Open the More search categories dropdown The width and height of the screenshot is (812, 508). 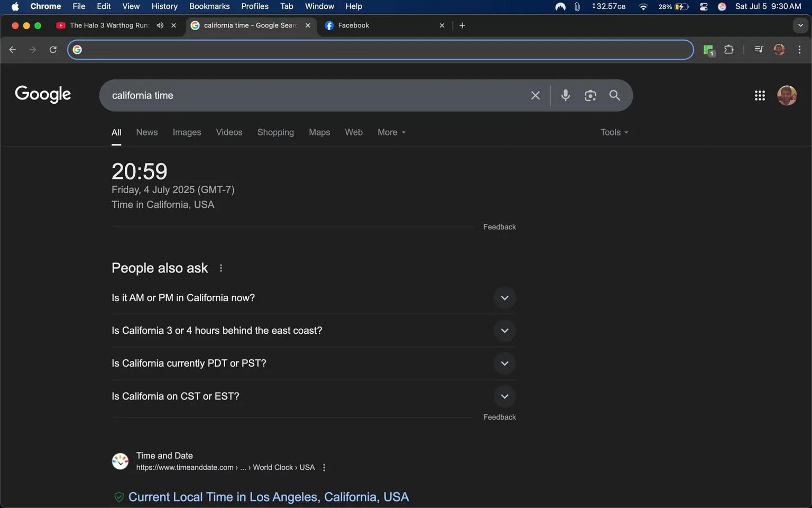click(x=391, y=132)
